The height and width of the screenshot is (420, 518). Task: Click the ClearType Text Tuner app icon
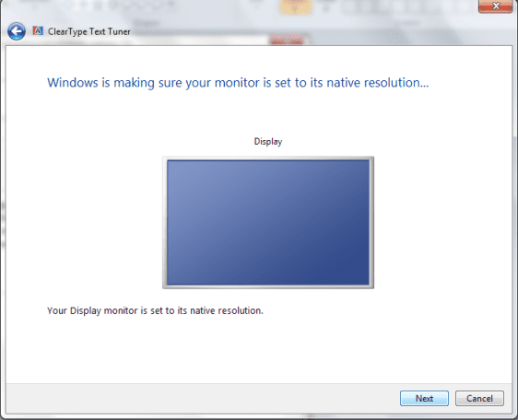[38, 30]
